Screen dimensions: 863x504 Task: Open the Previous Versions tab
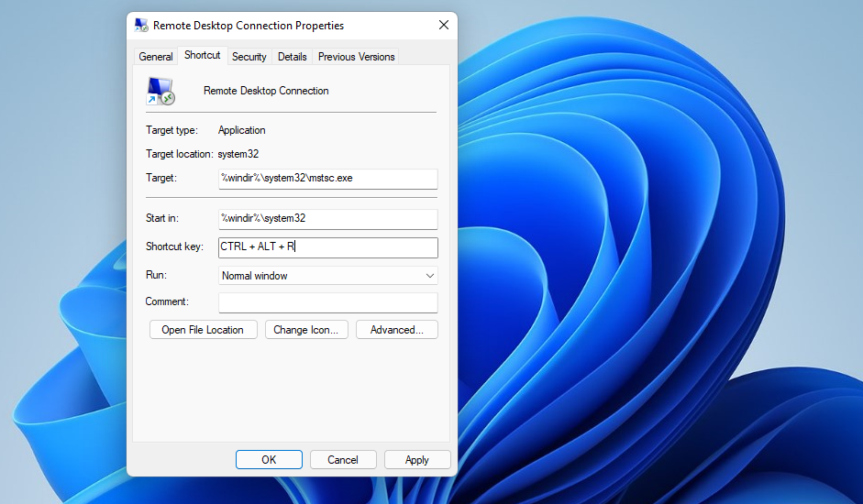356,57
